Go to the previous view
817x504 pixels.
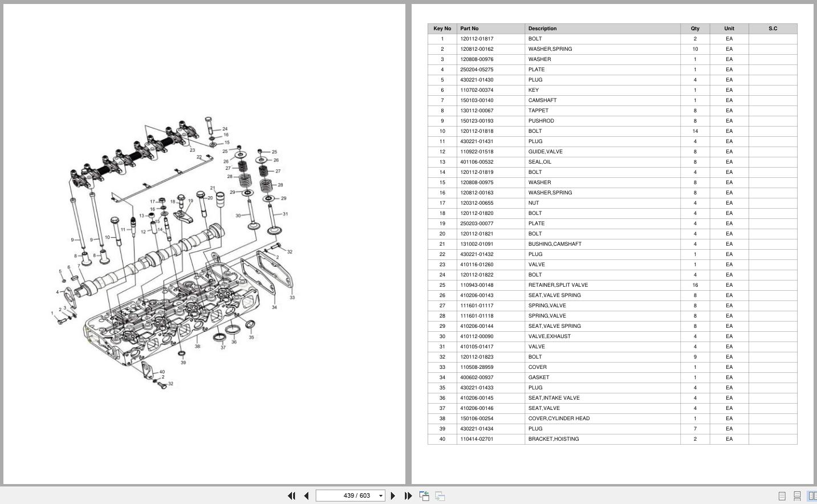pos(424,496)
